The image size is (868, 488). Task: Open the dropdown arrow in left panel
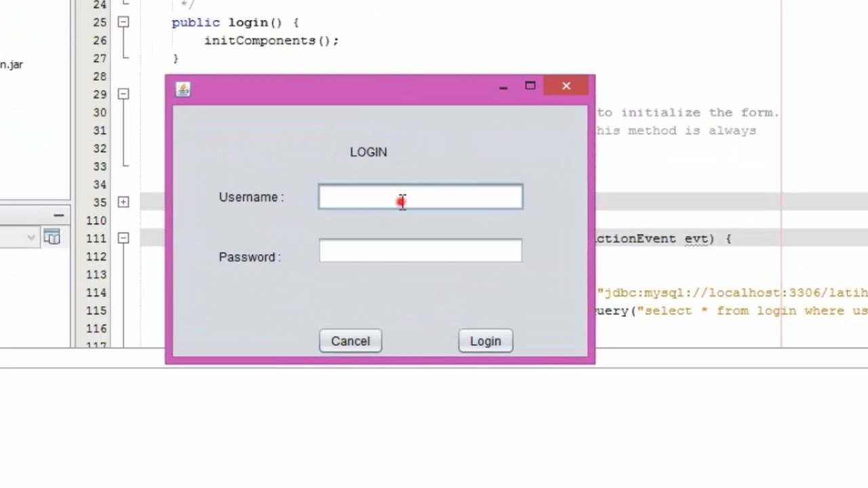pos(31,237)
